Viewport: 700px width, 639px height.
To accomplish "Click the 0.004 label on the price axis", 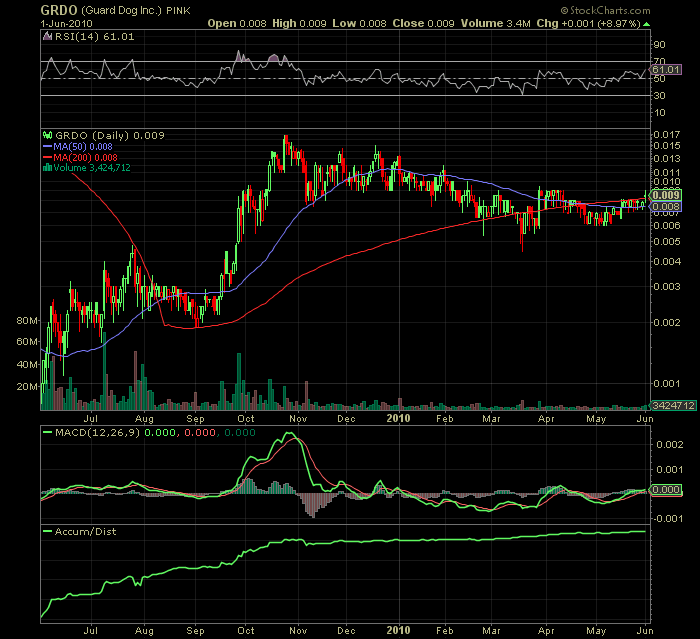I will pyautogui.click(x=667, y=261).
